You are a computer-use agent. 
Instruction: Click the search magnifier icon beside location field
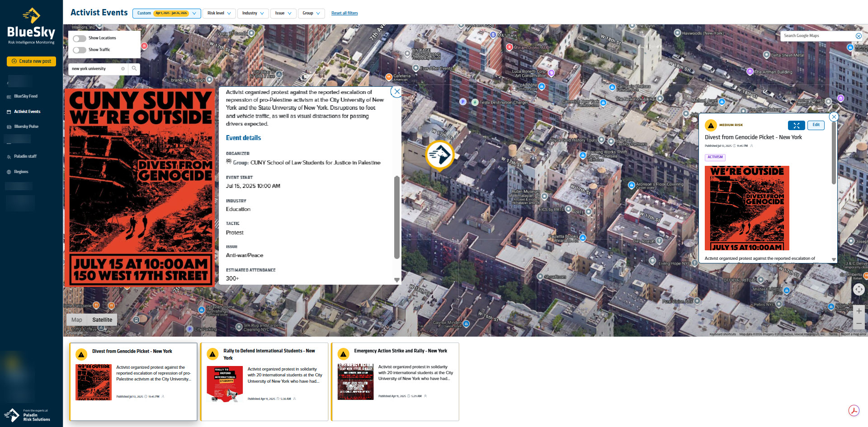[134, 69]
